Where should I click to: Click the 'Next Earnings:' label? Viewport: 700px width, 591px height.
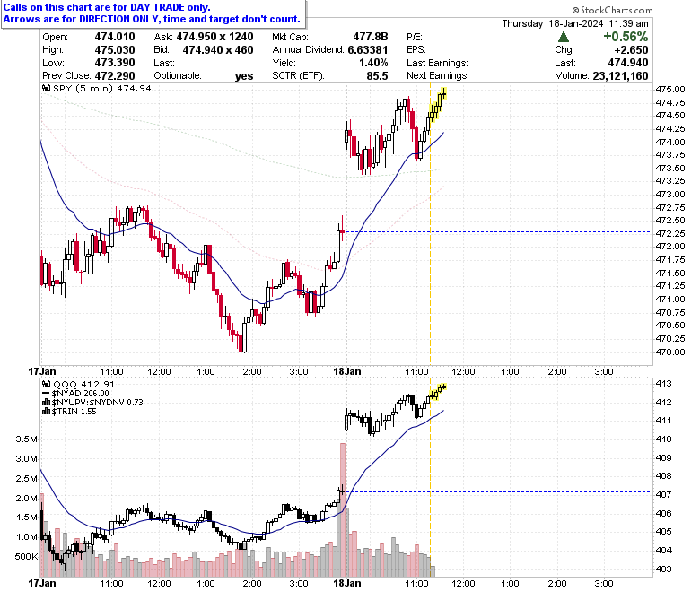coord(438,76)
